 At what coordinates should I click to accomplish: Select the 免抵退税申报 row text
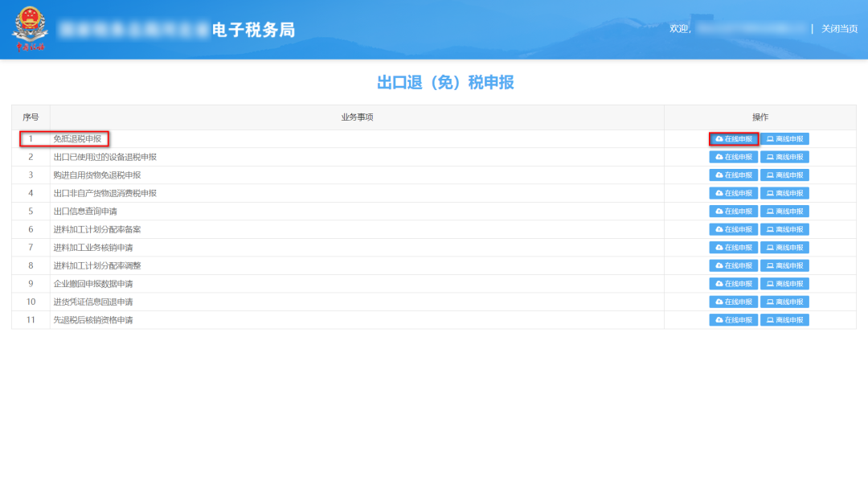click(x=77, y=139)
